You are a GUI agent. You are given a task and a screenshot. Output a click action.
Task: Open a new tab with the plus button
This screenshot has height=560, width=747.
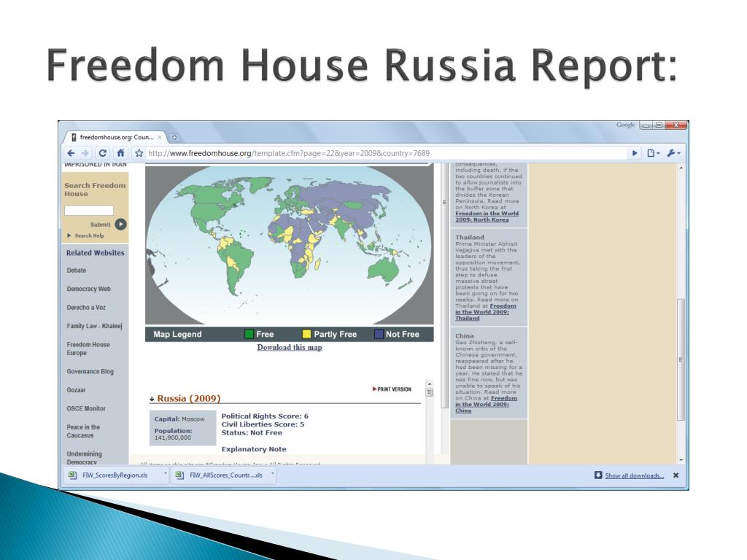tap(175, 138)
